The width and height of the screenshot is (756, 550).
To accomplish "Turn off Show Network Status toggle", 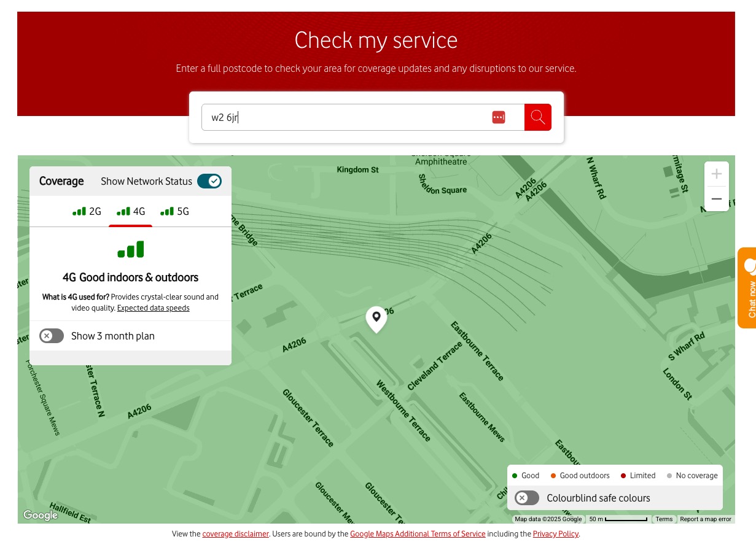I will (x=209, y=181).
